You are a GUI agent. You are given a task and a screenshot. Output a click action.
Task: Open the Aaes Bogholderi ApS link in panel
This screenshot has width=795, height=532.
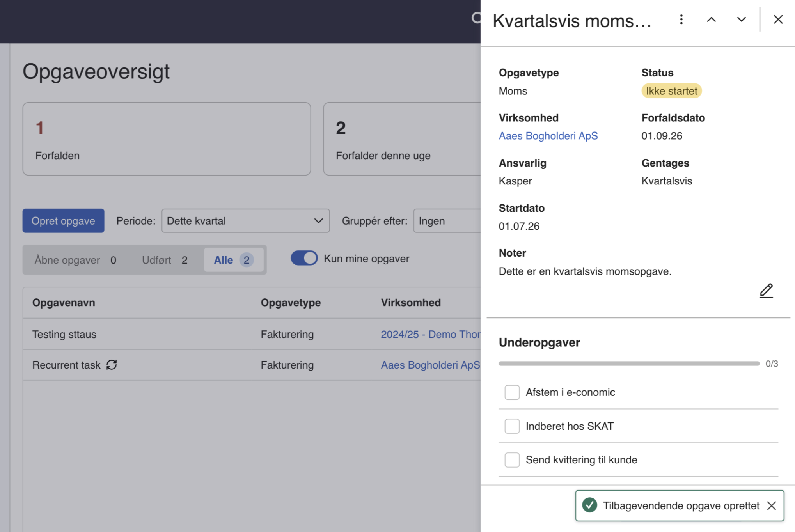click(548, 136)
